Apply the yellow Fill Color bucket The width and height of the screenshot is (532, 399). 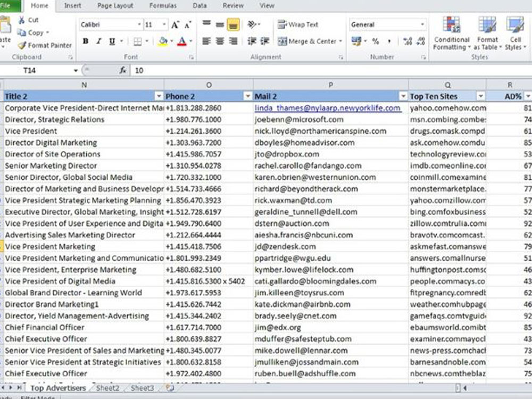coord(163,41)
